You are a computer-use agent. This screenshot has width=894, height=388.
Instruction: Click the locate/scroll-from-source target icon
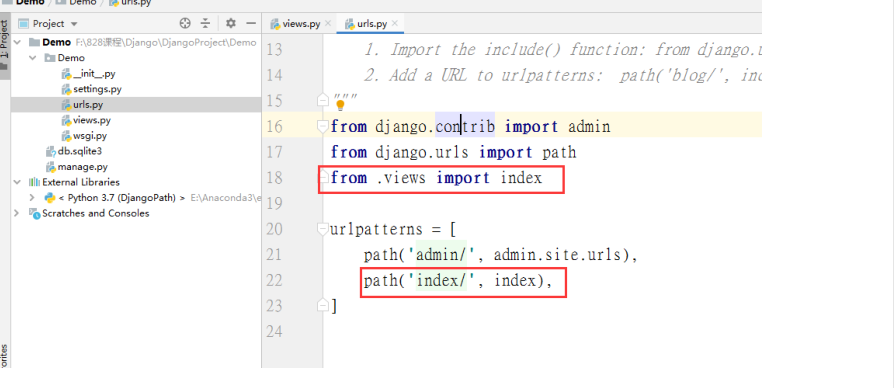tap(185, 23)
